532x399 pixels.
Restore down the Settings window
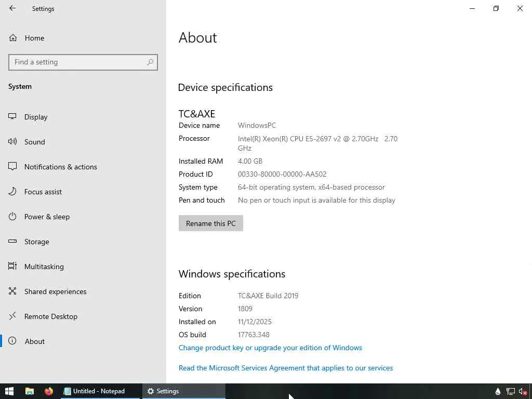[496, 8]
